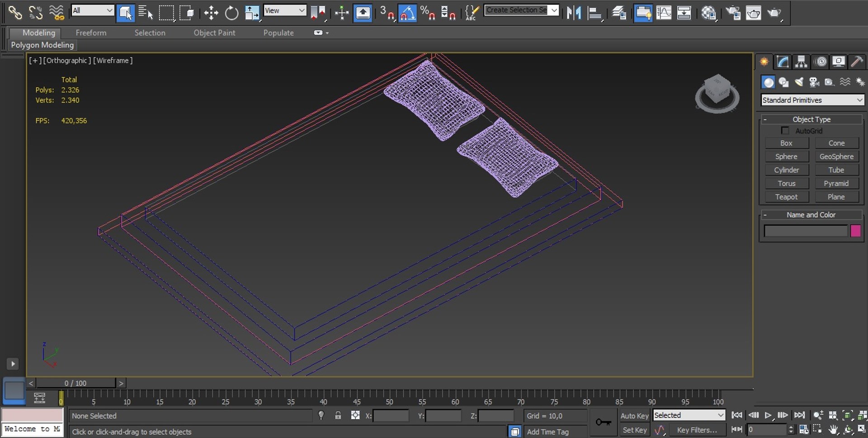Screen dimensions: 868x438
Task: Create a Teapot primitive
Action: (x=787, y=197)
